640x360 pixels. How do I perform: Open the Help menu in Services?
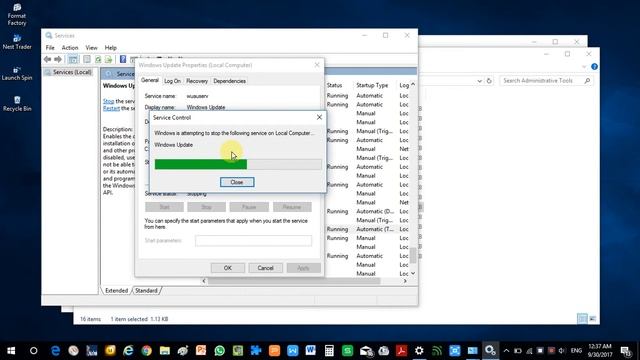111,48
